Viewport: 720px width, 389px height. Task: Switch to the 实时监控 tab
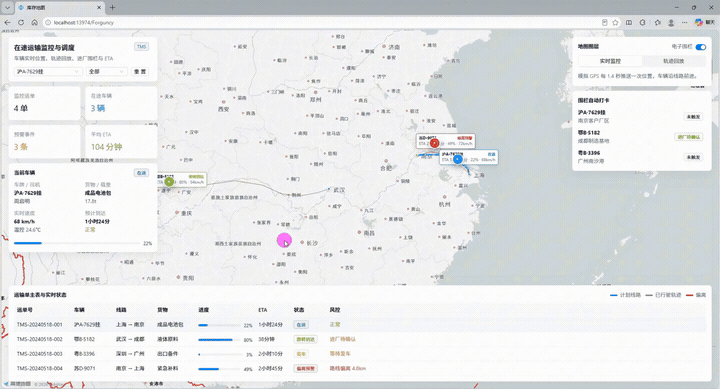[610, 61]
